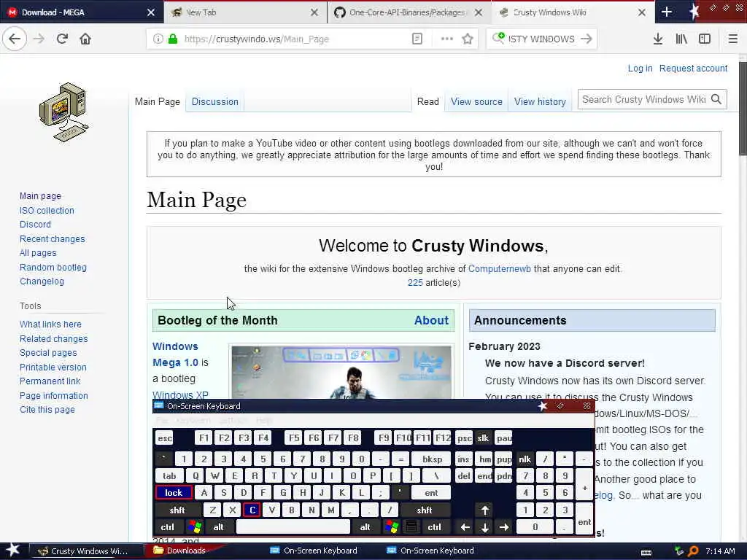This screenshot has width=747, height=560.
Task: Open Downloads folder from taskbar
Action: pos(181,551)
